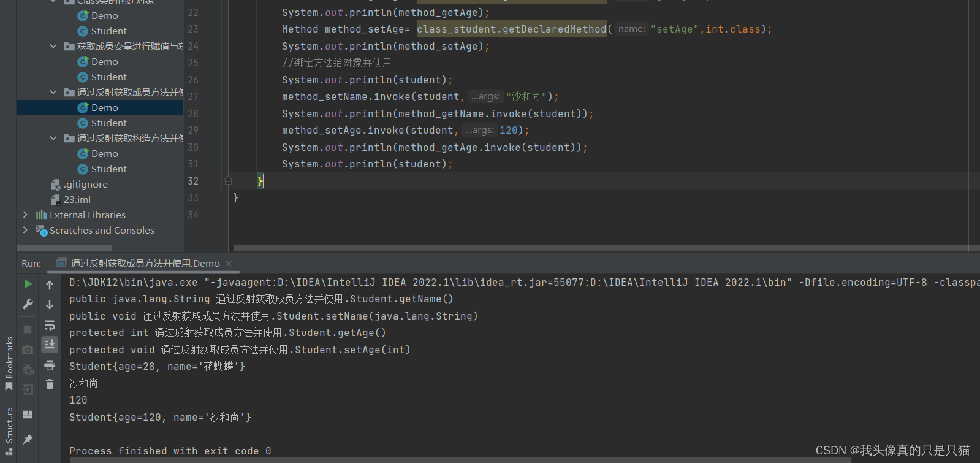980x463 pixels.
Task: Click the Restore Layout icon
Action: point(28,415)
